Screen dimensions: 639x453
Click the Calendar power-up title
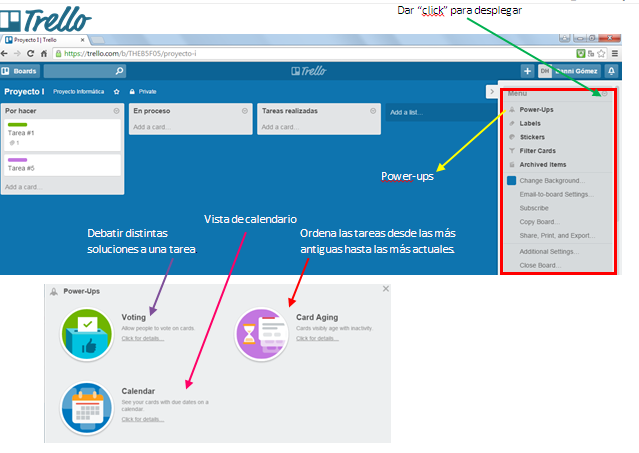click(x=138, y=391)
